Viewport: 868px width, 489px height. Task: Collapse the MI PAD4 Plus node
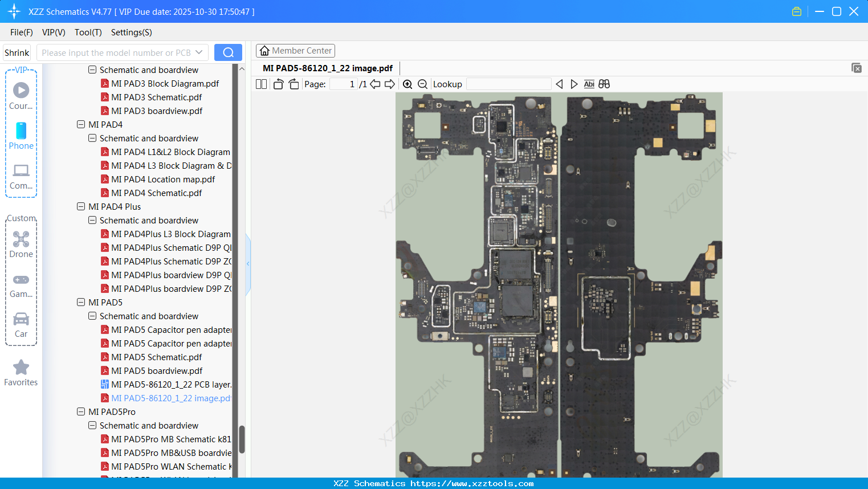80,206
